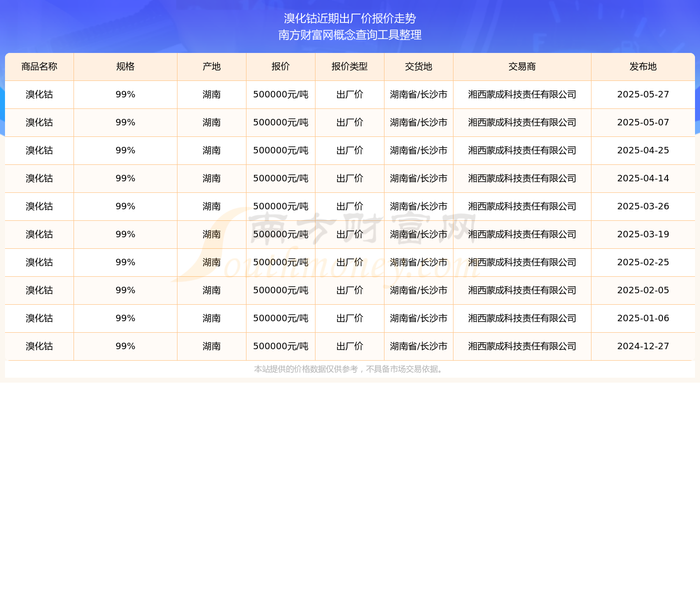The image size is (700, 602).
Task: Click the title 溴化钴近期出厂价报价走势
Action: click(x=350, y=18)
